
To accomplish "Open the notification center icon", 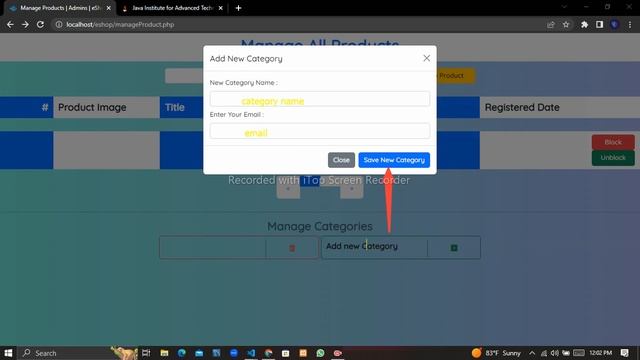I will 624,353.
